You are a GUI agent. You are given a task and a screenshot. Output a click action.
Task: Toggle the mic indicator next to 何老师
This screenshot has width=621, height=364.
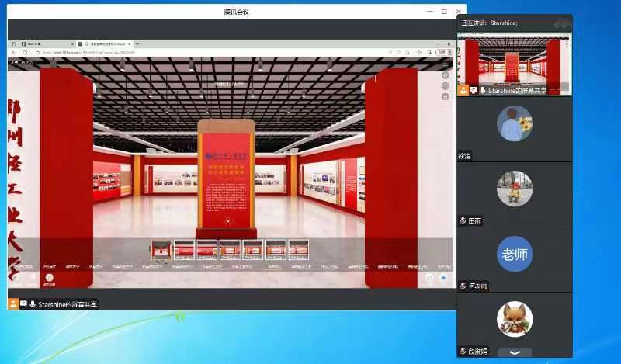click(463, 286)
